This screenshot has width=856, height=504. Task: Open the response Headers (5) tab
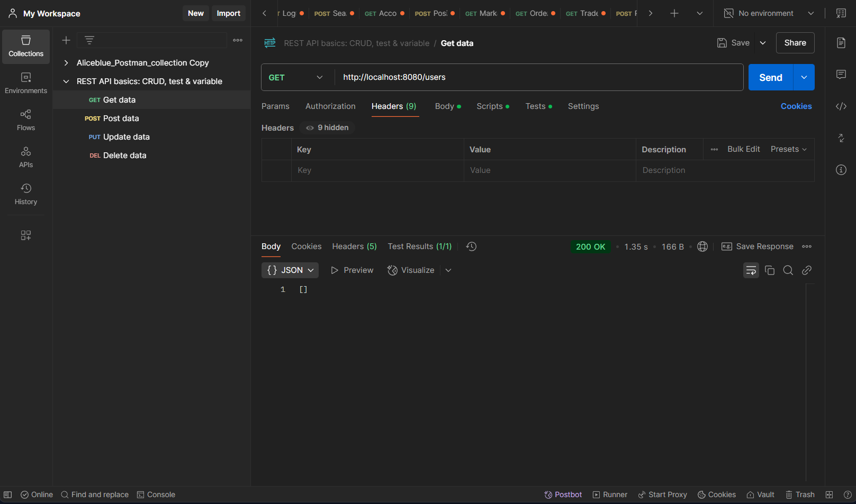pyautogui.click(x=354, y=246)
